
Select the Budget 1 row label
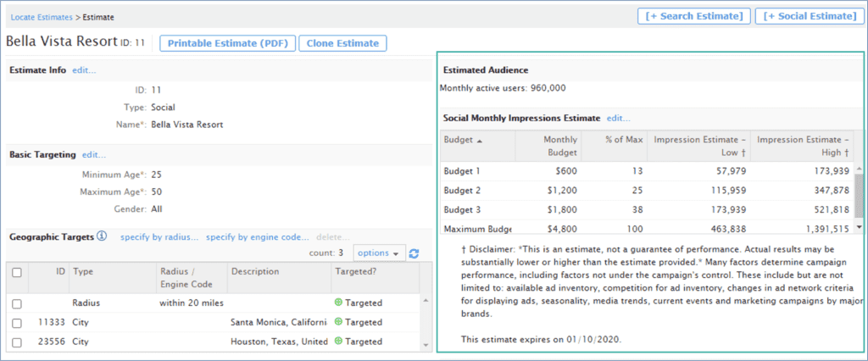462,172
